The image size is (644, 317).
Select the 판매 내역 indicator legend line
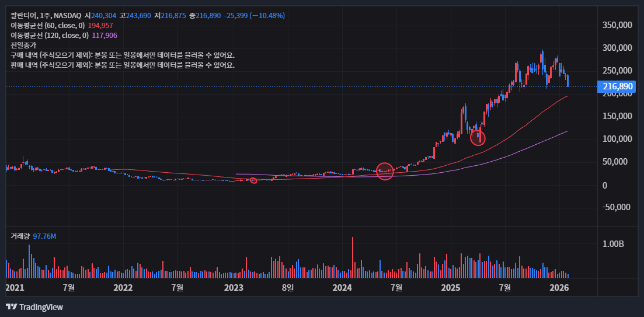(x=123, y=65)
